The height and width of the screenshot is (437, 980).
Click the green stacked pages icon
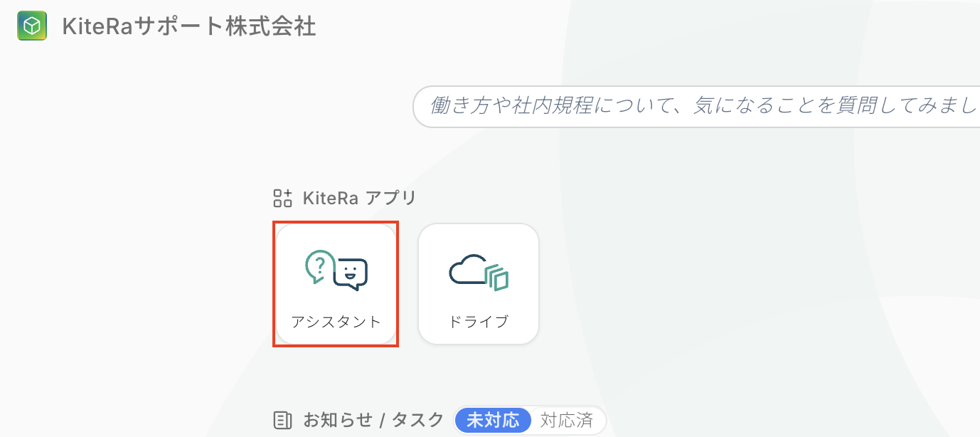pos(497,278)
